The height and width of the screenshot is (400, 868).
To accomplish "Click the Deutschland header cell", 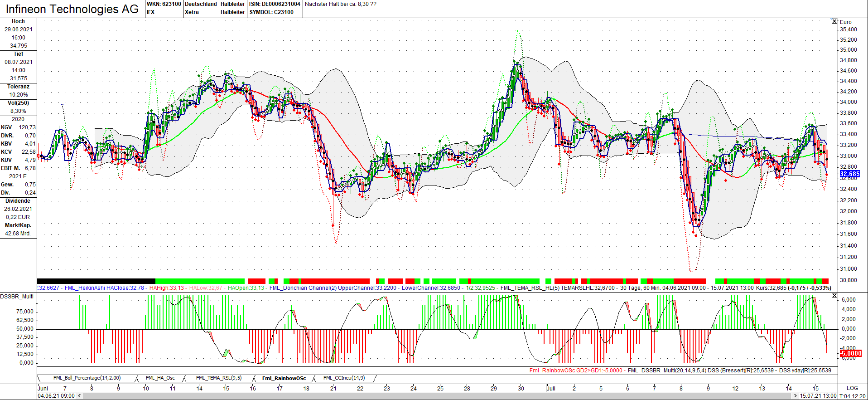I will pos(201,4).
